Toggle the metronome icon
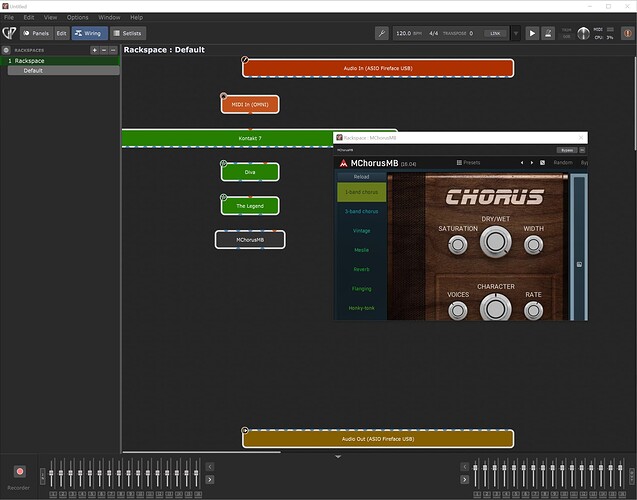Screen dimensions: 637x500 click(x=548, y=33)
